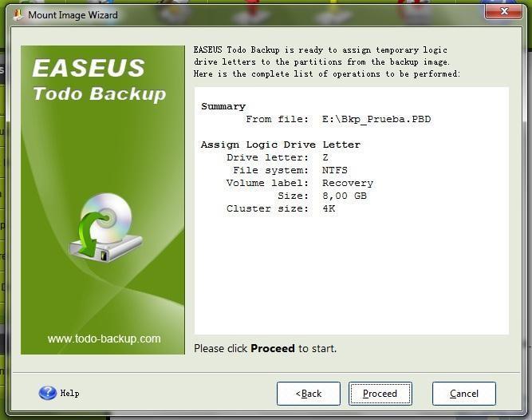Image resolution: width=532 pixels, height=420 pixels.
Task: Click the drive letter value Z
Action: pos(325,157)
